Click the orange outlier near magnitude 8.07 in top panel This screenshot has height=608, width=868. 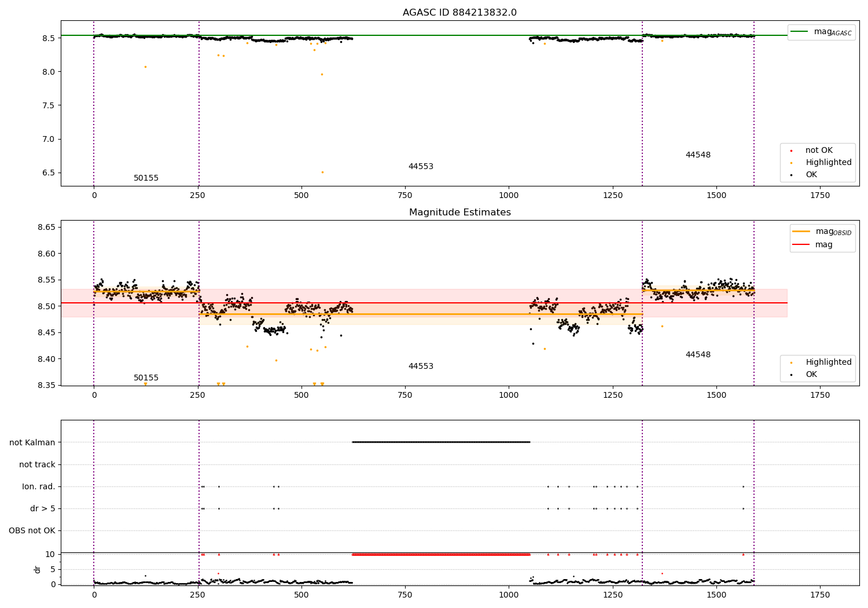(x=145, y=67)
